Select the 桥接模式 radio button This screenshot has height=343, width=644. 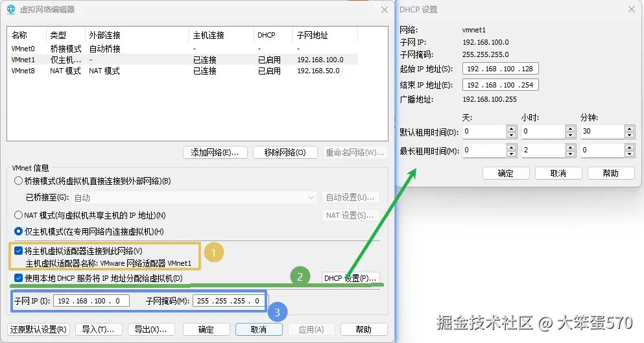[18, 181]
